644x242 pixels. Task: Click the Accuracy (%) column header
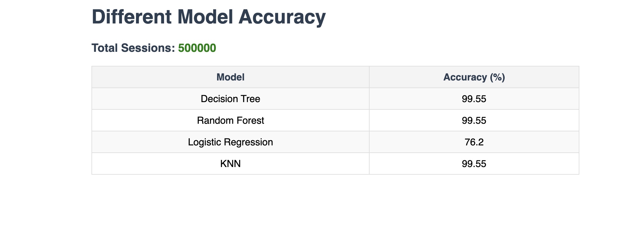click(x=474, y=77)
